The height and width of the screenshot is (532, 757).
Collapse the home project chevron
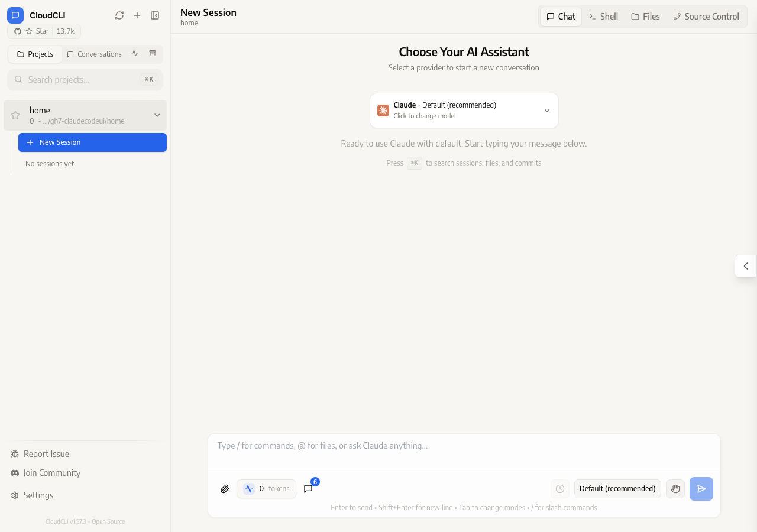pyautogui.click(x=157, y=115)
